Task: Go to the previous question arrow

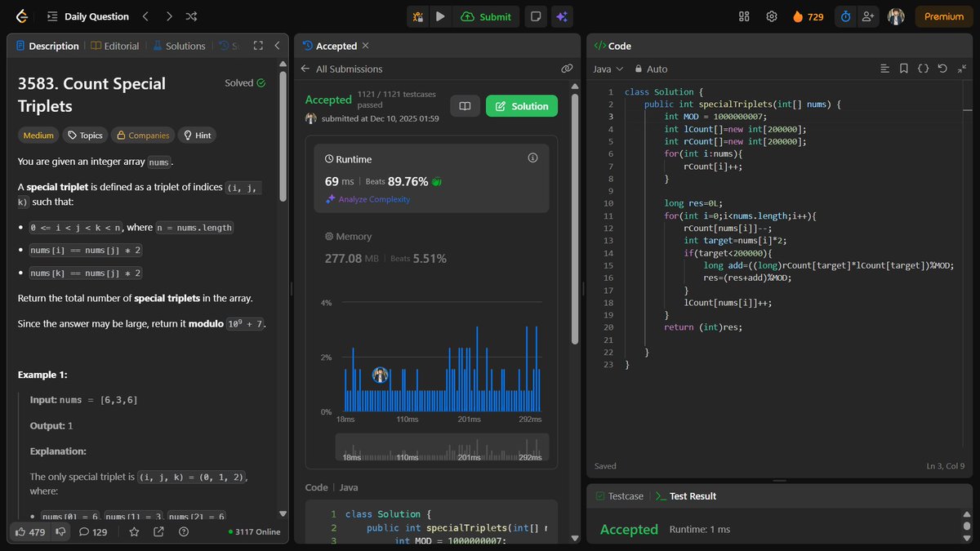Action: (x=145, y=16)
